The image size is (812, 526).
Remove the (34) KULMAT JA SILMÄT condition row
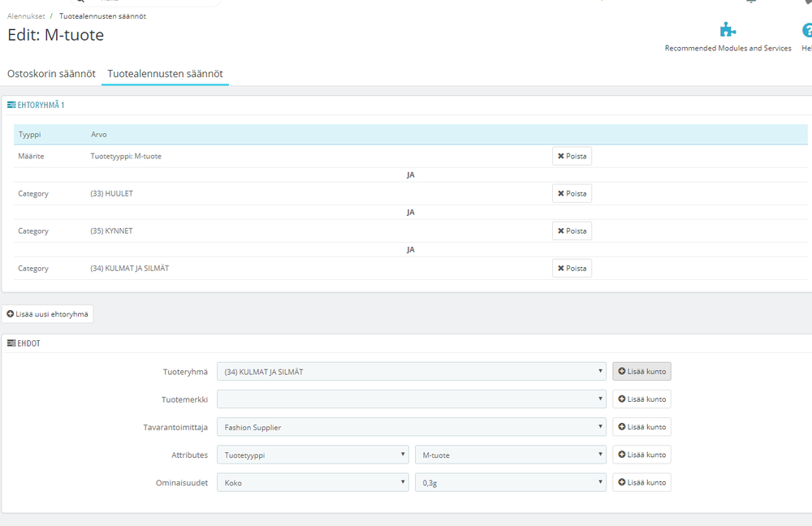[572, 268]
